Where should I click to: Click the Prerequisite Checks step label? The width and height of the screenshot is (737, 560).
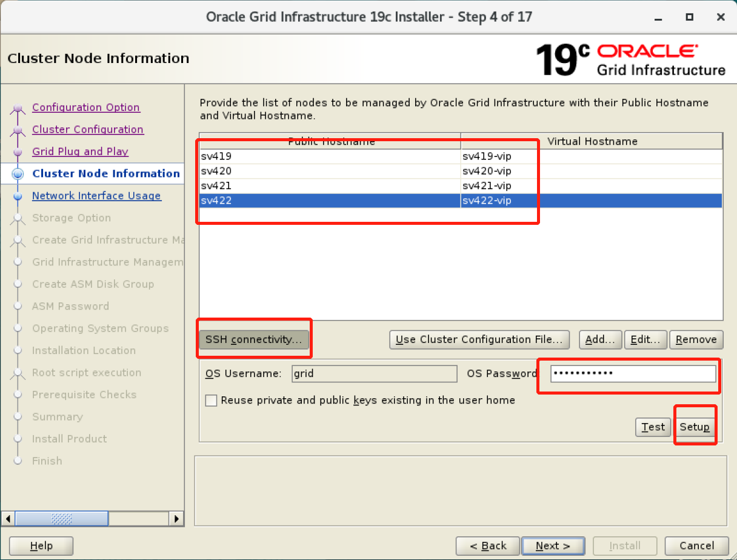pyautogui.click(x=84, y=395)
